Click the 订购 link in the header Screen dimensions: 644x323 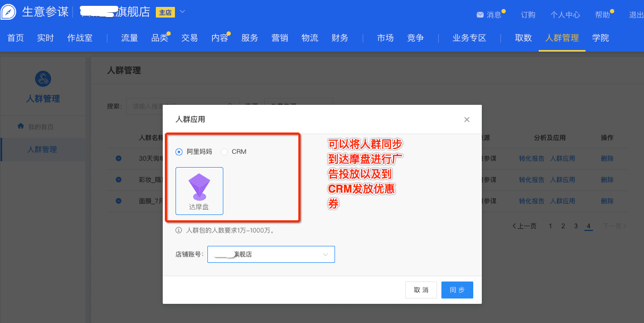click(528, 15)
